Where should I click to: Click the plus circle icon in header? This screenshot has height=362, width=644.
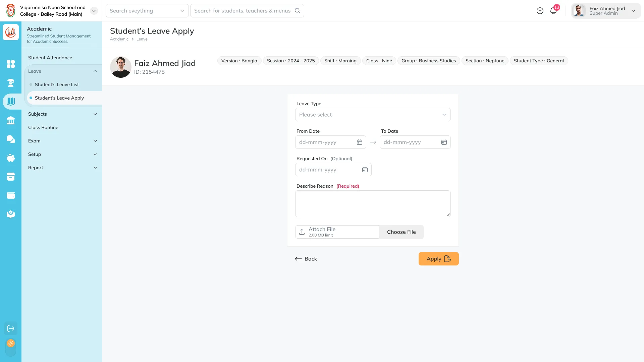(x=540, y=11)
